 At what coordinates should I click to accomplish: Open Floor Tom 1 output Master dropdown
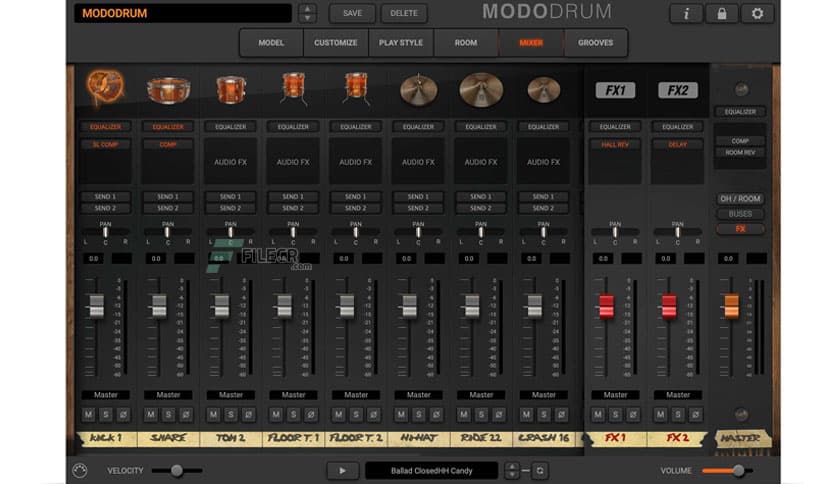(293, 395)
